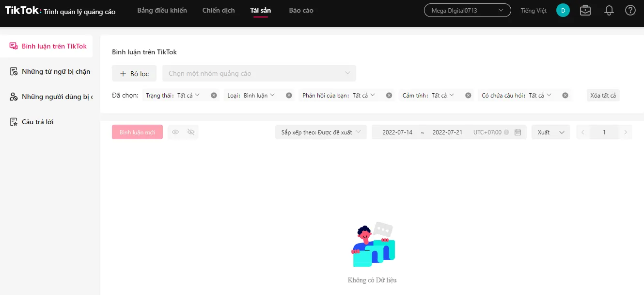
Task: Open the Xuất export dropdown
Action: coord(551,132)
